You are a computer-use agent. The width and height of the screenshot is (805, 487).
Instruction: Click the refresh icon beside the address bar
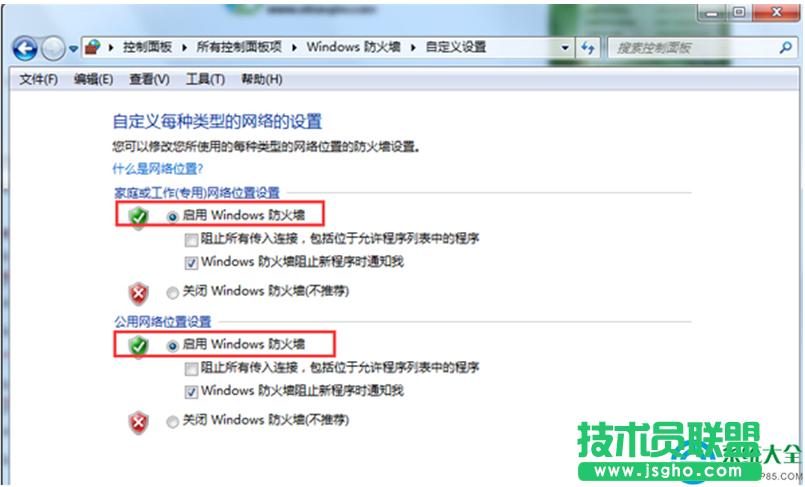pos(588,47)
